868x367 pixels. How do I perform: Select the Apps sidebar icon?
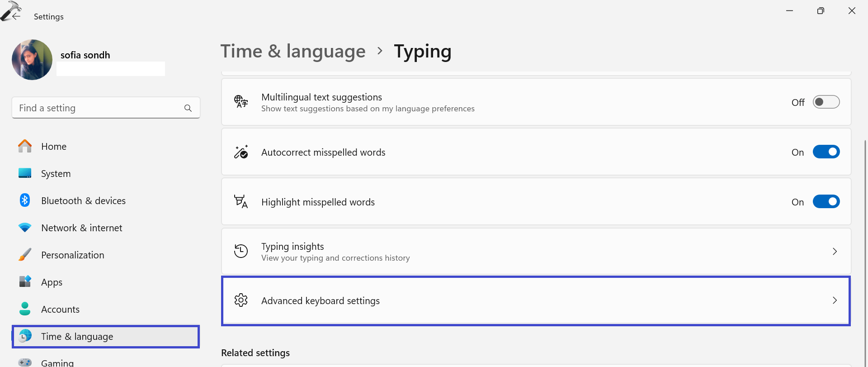point(25,282)
